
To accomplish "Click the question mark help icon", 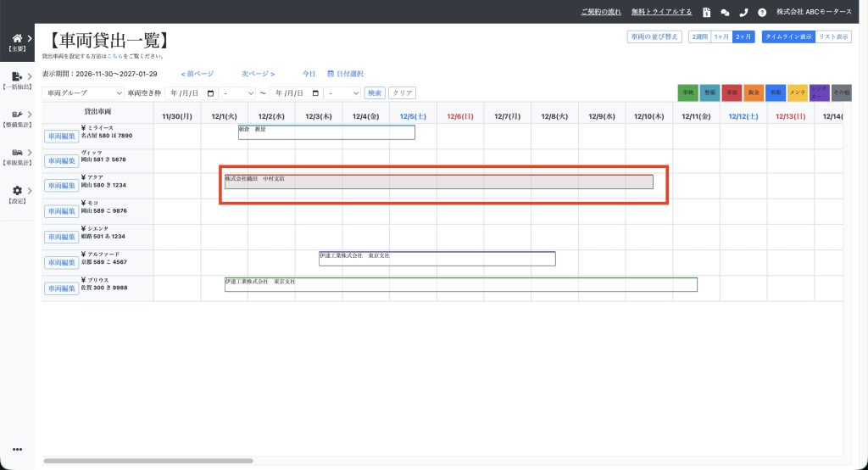I will tap(762, 13).
